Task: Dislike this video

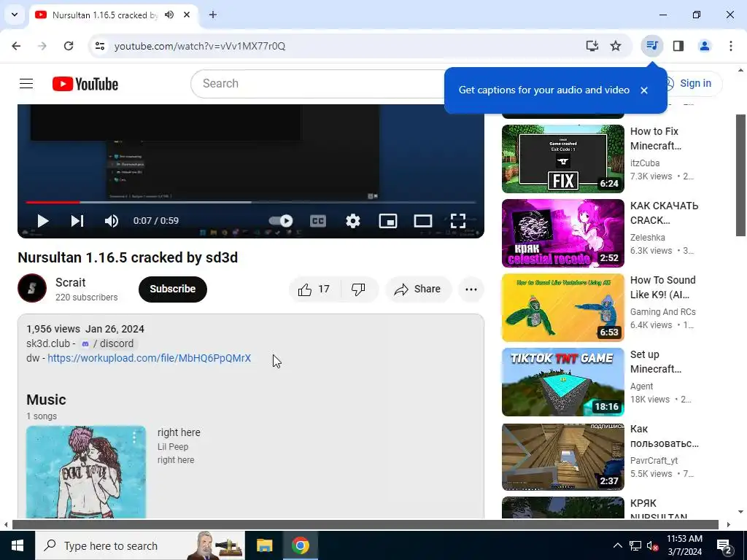Action: [359, 289]
